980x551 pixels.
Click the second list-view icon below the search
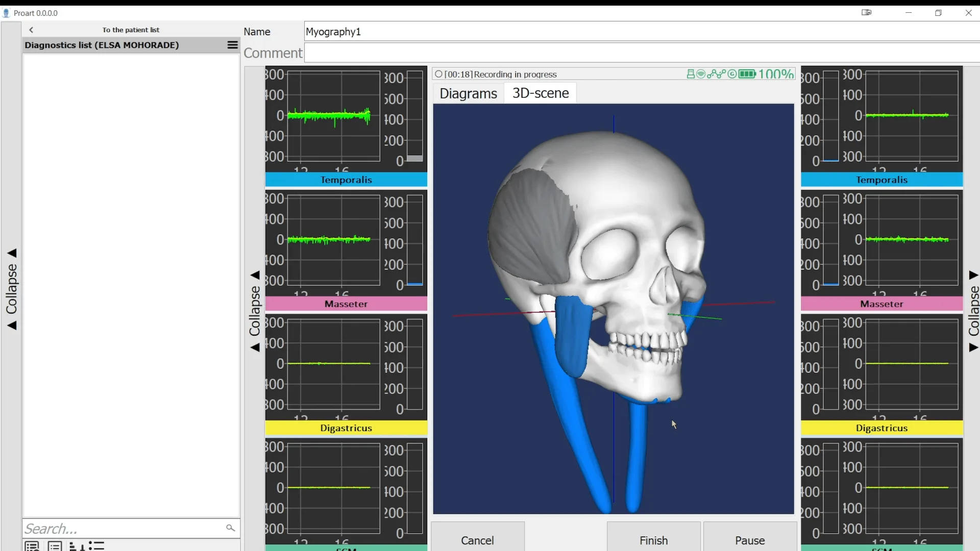55,546
